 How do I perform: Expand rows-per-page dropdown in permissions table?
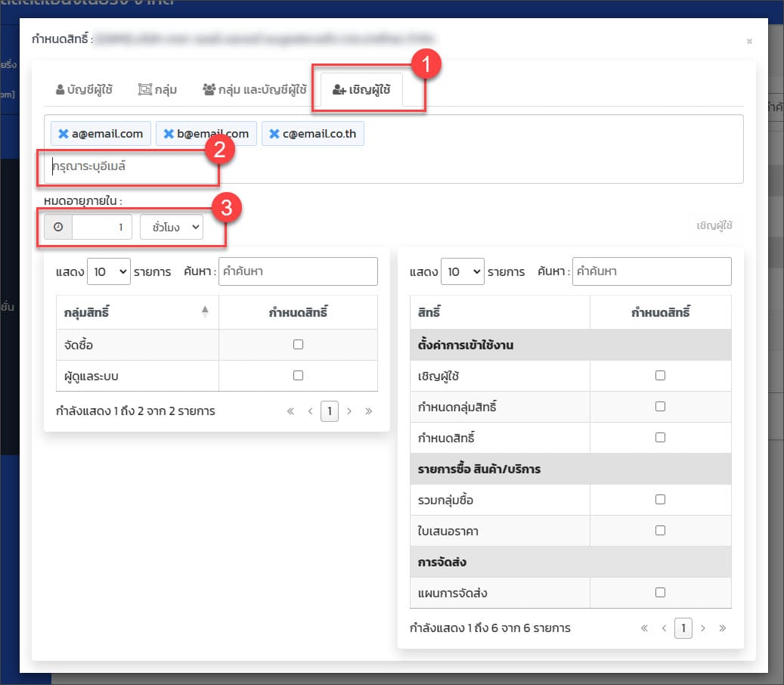tap(462, 271)
